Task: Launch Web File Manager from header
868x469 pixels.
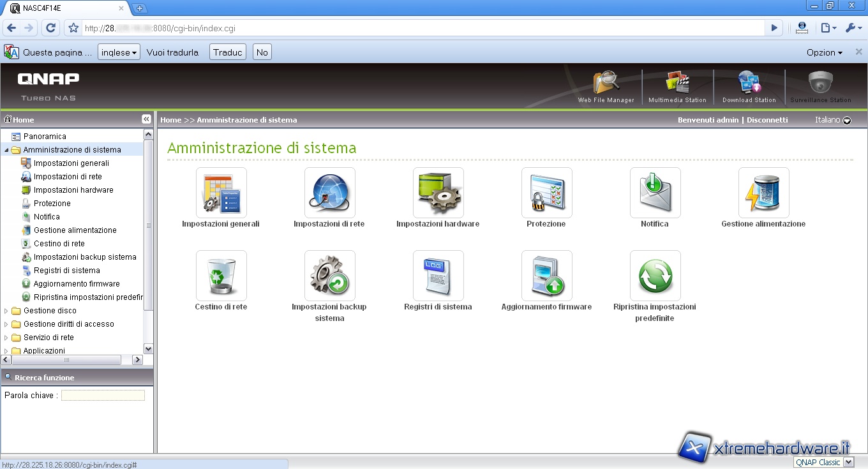Action: (x=606, y=86)
